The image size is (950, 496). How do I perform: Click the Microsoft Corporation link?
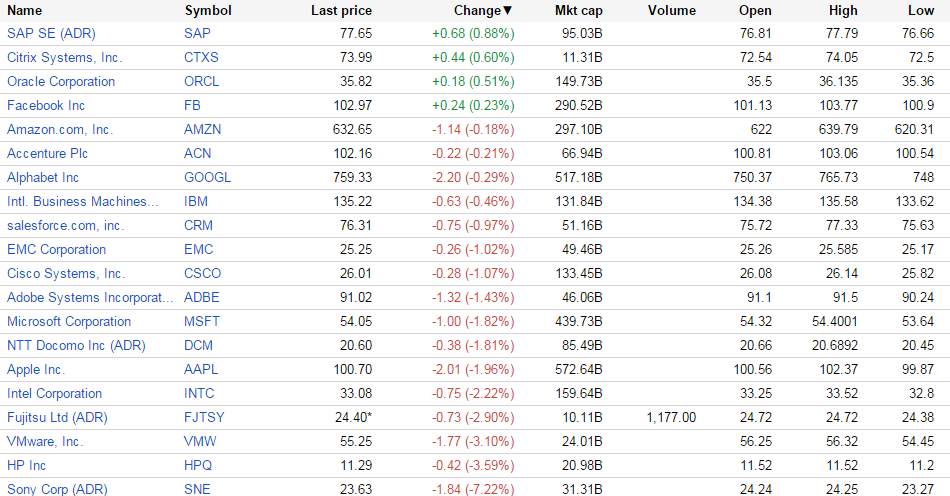69,322
